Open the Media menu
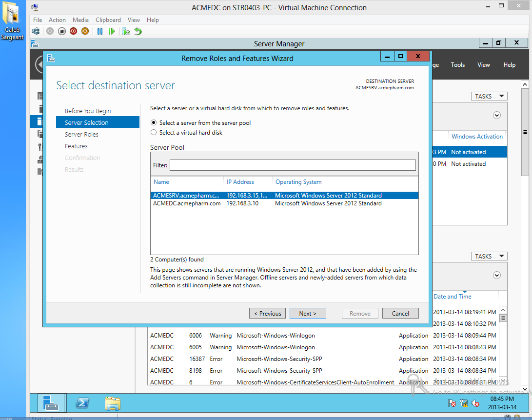 80,20
